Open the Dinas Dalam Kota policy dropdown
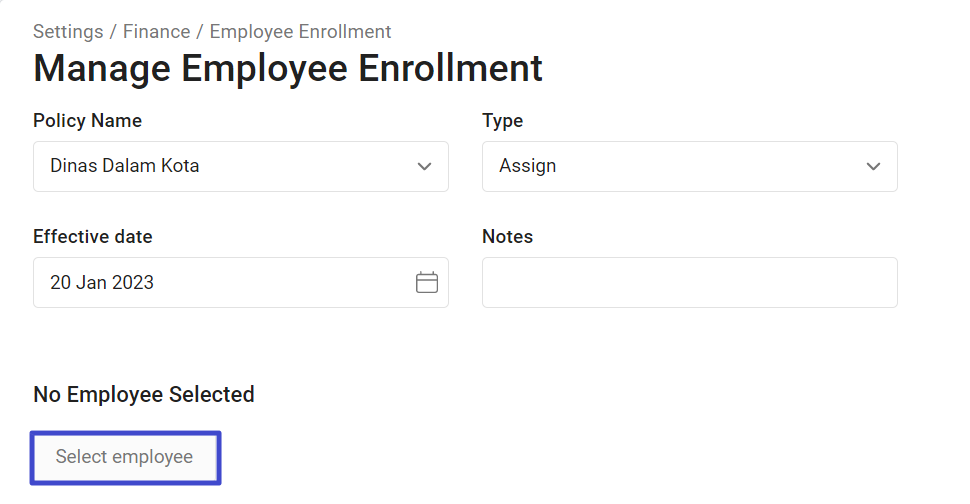970x504 pixels. (x=241, y=166)
